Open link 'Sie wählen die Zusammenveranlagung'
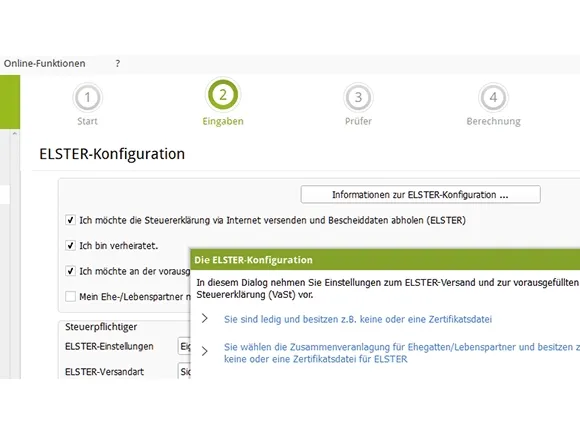Image resolution: width=580 pixels, height=435 pixels. point(402,353)
